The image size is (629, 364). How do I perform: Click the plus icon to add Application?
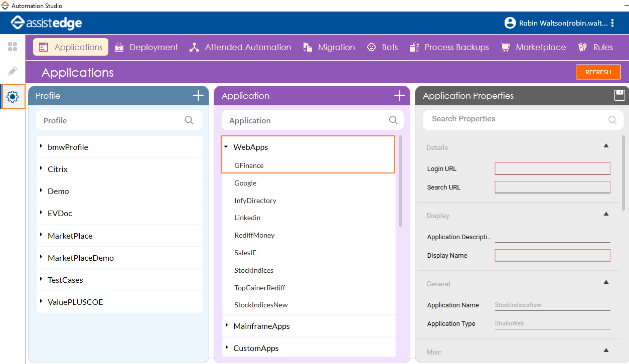point(399,96)
